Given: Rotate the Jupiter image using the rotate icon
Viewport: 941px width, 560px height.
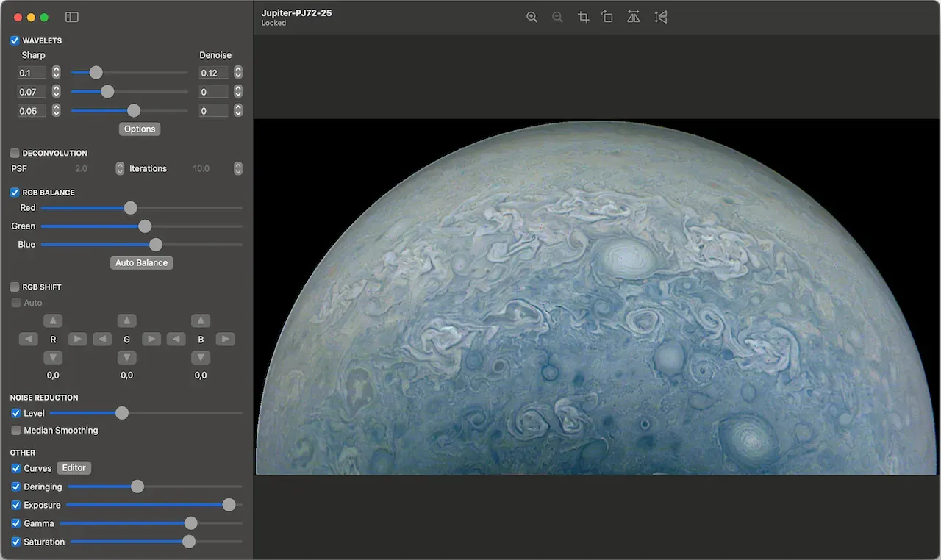Looking at the screenshot, I should point(607,16).
